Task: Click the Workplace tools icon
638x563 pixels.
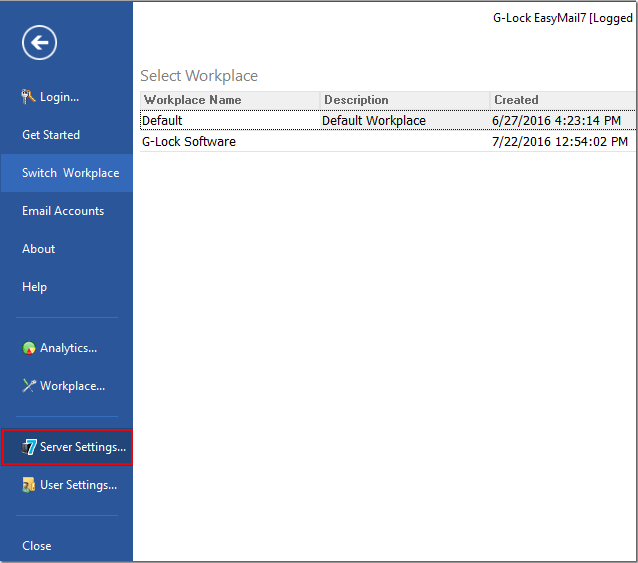Action: [x=29, y=386]
